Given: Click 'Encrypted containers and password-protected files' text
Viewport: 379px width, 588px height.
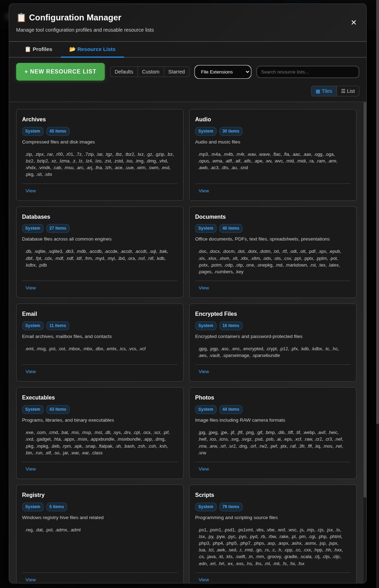Looking at the screenshot, I should tap(249, 337).
